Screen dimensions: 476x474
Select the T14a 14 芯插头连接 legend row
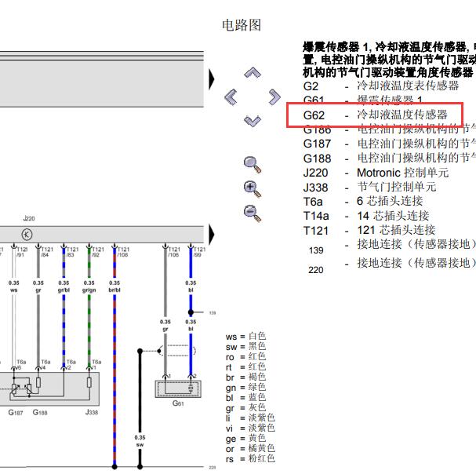tap(366, 216)
